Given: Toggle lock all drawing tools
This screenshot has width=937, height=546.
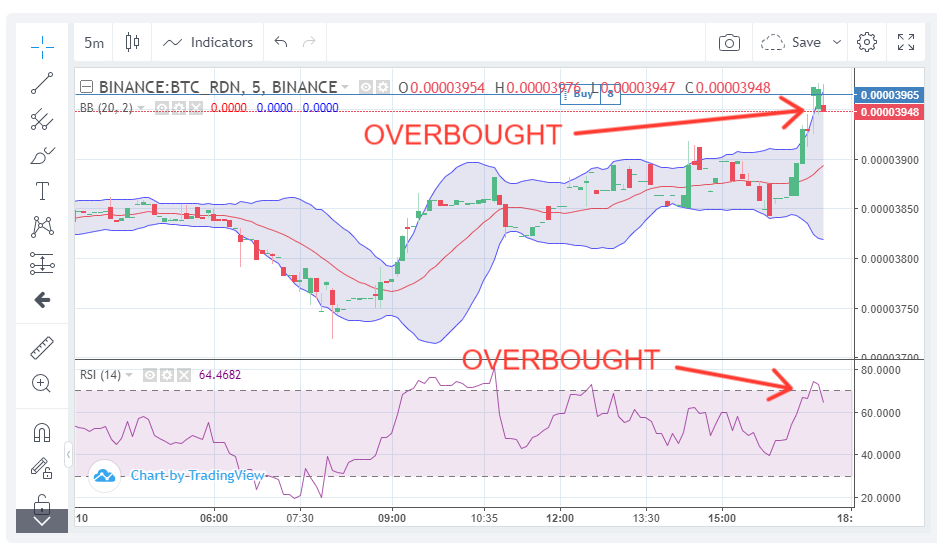Looking at the screenshot, I should (41, 504).
